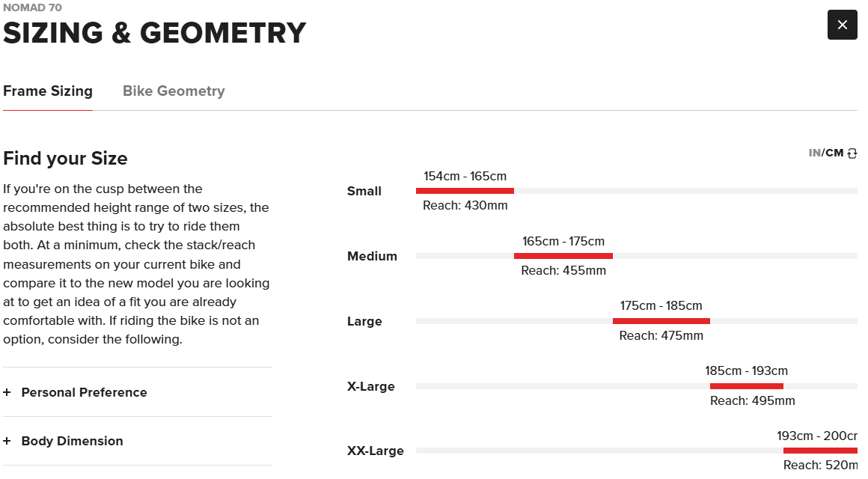Click the X-Large red range bar
This screenshot has width=868, height=479.
coord(746,386)
